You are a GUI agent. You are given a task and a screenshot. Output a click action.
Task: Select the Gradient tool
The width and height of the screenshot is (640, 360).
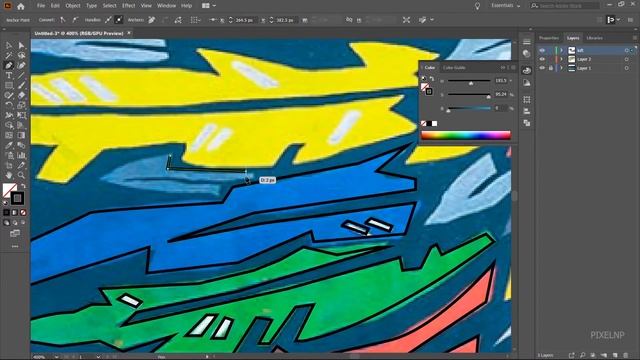pos(21,135)
